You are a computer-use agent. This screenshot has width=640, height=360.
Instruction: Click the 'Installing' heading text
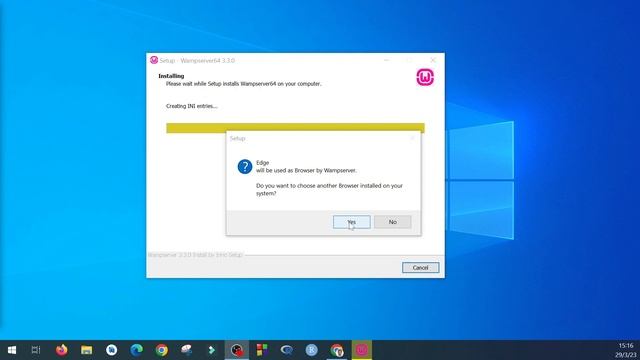tap(171, 76)
